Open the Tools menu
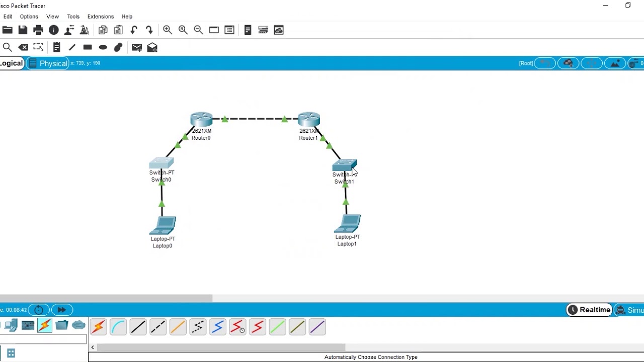644x362 pixels. 73,17
